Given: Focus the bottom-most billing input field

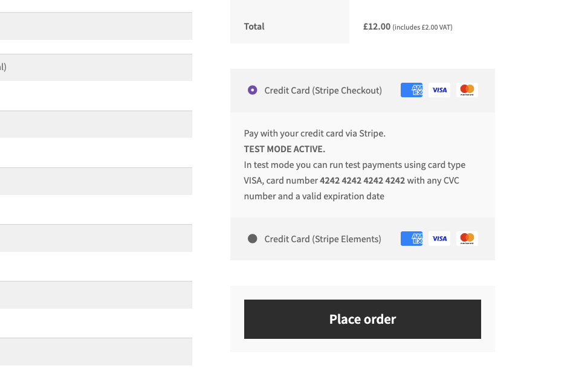Looking at the screenshot, I should pos(96,352).
